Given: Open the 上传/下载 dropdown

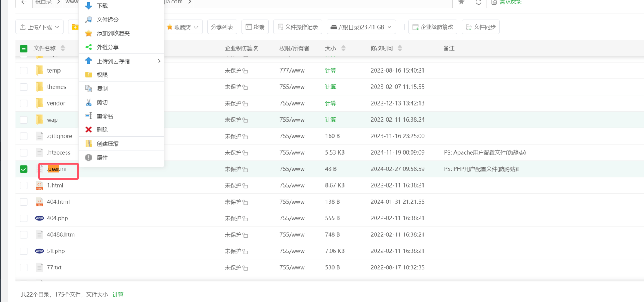Looking at the screenshot, I should point(39,27).
